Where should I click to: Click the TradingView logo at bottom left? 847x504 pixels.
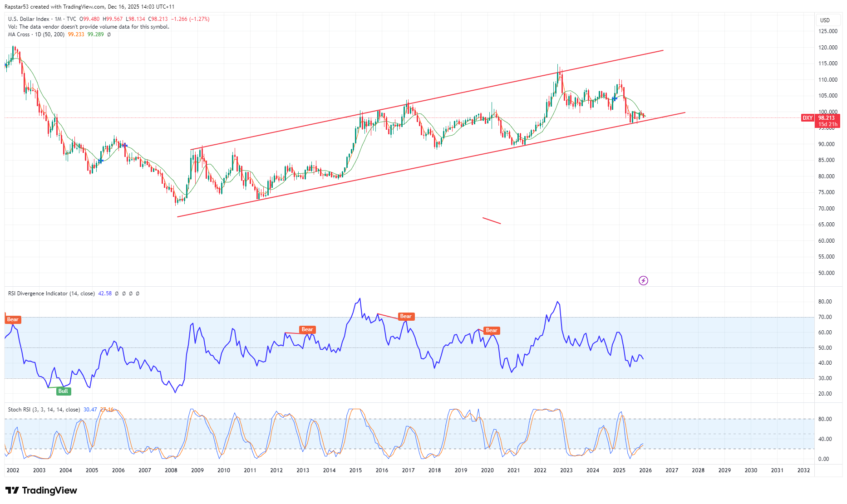tap(41, 490)
